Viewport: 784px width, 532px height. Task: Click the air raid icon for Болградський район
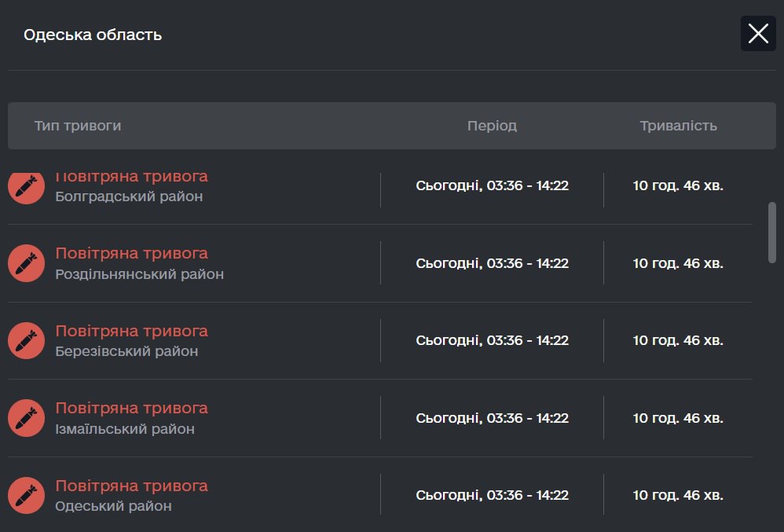point(26,186)
